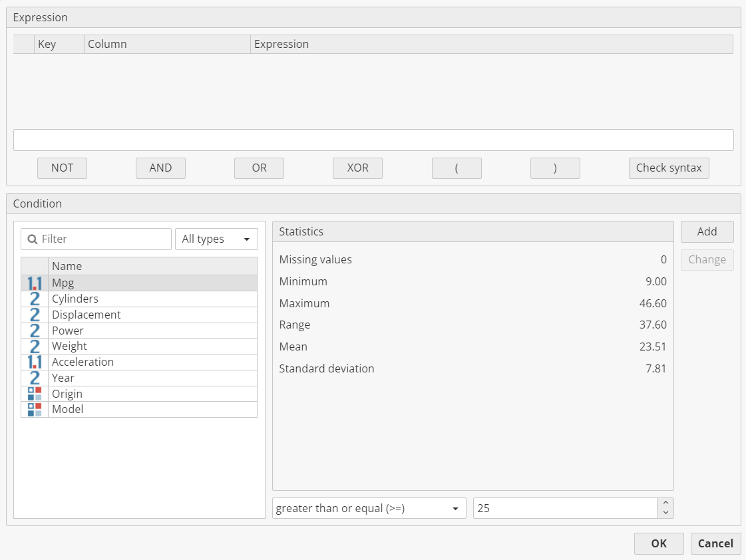Open the All types dropdown
The image size is (746, 560).
point(216,239)
